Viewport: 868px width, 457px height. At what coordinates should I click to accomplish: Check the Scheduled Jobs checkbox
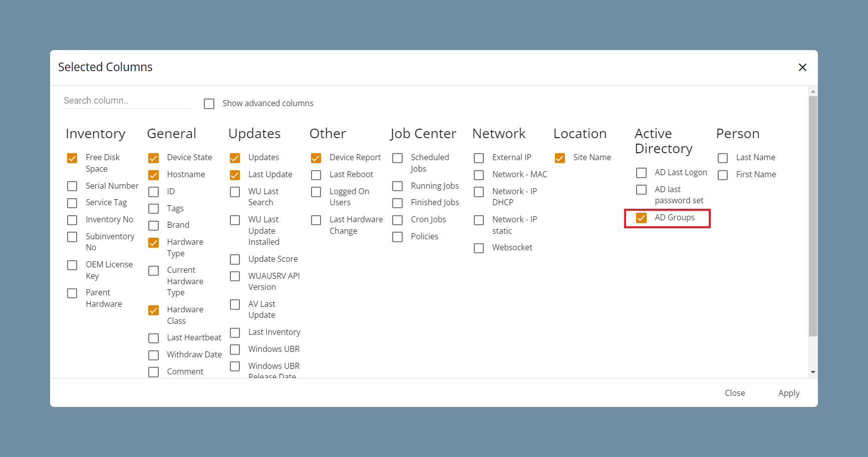point(397,158)
